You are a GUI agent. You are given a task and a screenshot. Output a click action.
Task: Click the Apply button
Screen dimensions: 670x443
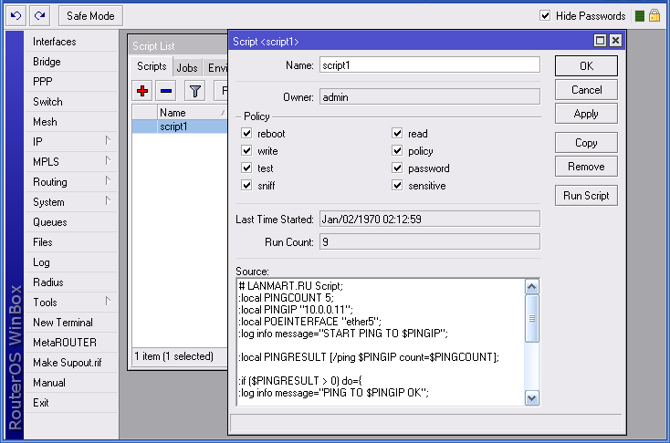[586, 114]
